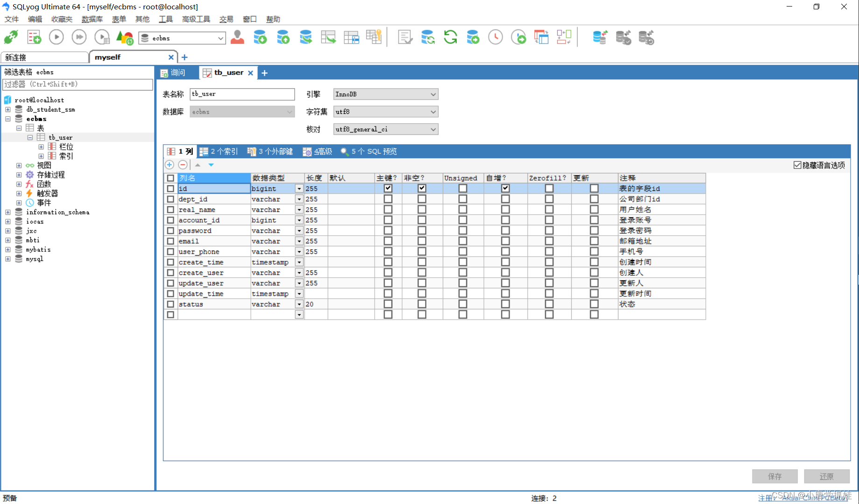The image size is (859, 504).
Task: Toggle primary key checkbox for id row
Action: [x=388, y=189]
